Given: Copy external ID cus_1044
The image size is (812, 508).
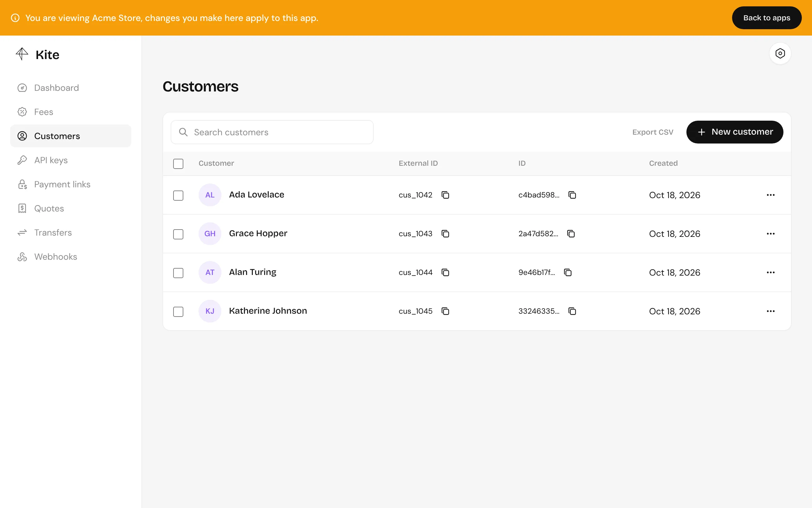Looking at the screenshot, I should [445, 272].
